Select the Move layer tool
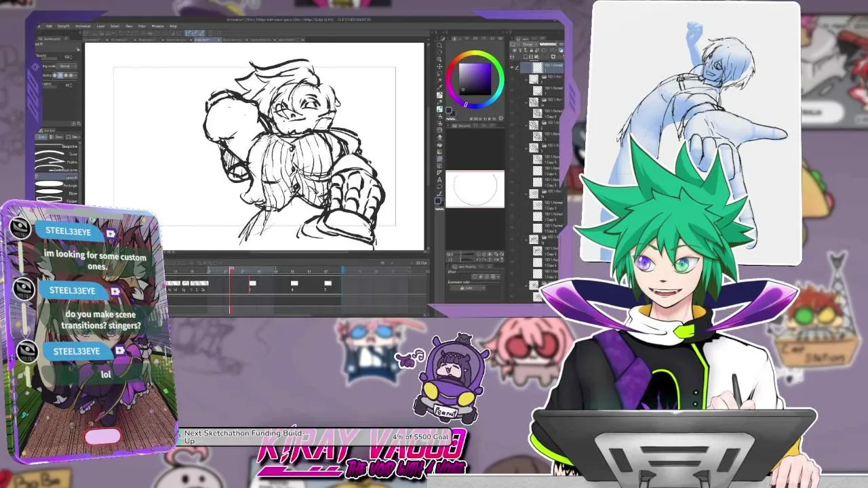 [x=439, y=66]
